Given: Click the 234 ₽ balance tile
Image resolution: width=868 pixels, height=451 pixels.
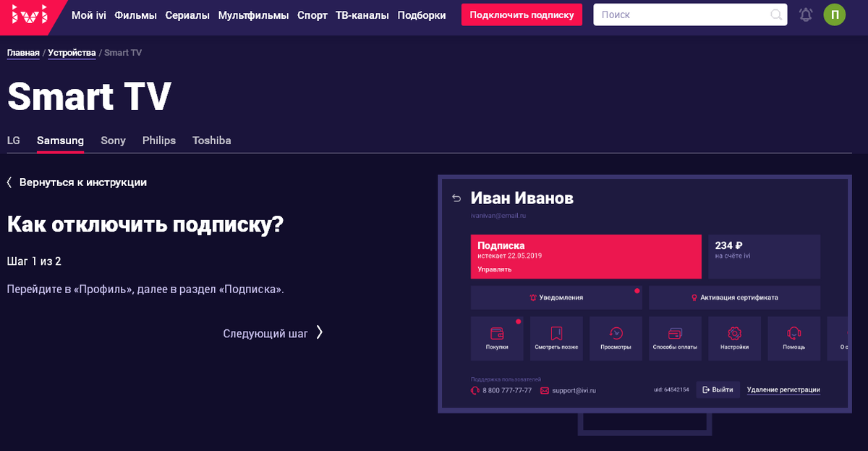Looking at the screenshot, I should tap(764, 256).
